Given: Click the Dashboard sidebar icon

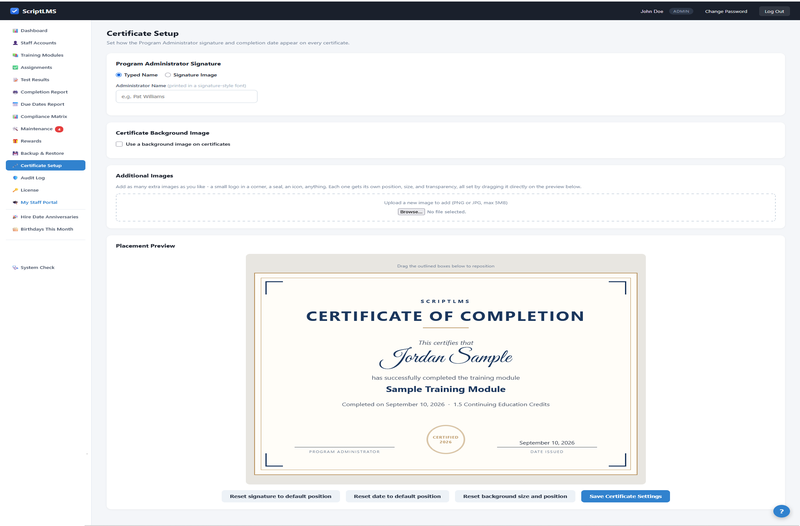Looking at the screenshot, I should (15, 31).
